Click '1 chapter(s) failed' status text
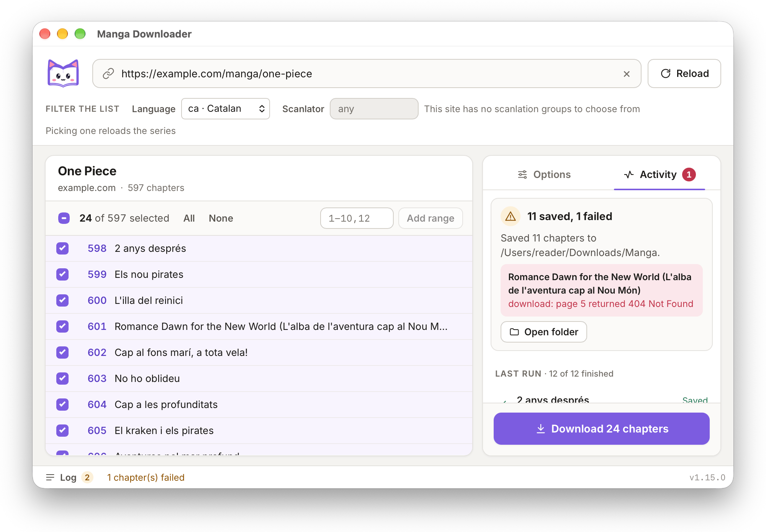The height and width of the screenshot is (532, 766). coord(146,477)
